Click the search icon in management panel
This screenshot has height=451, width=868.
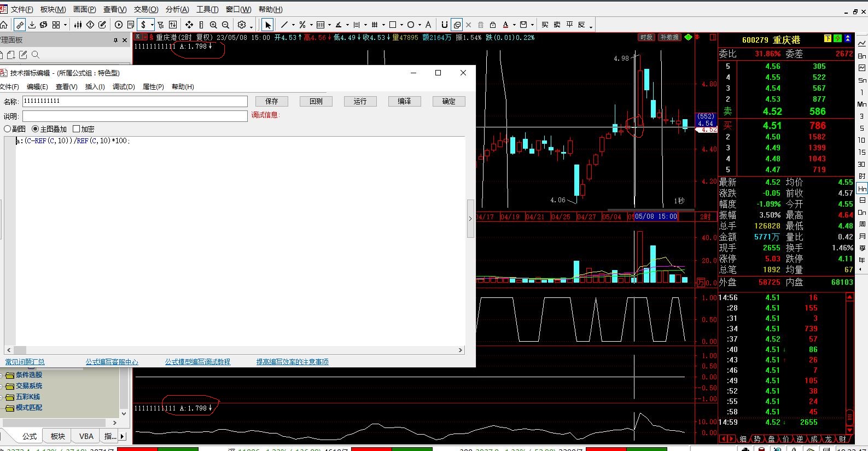36,55
